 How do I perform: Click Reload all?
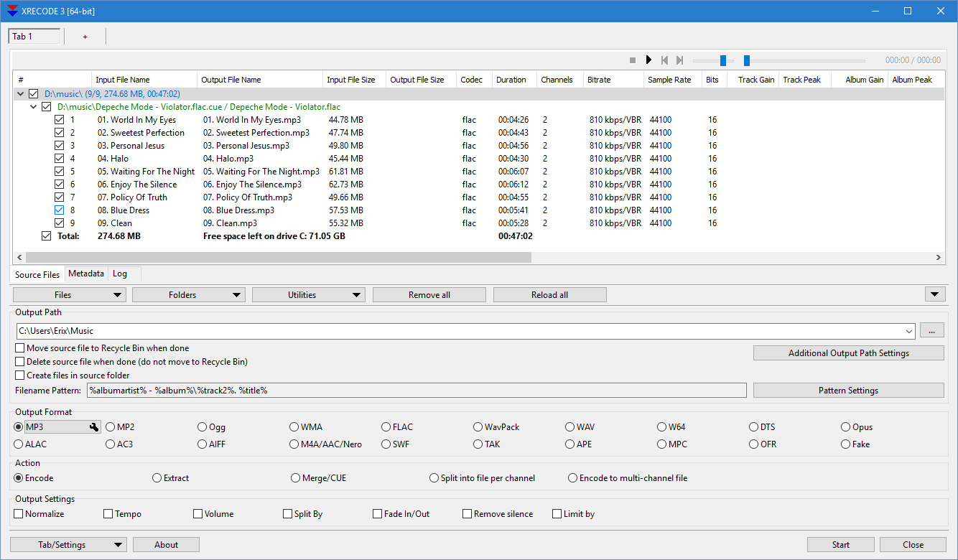point(549,294)
